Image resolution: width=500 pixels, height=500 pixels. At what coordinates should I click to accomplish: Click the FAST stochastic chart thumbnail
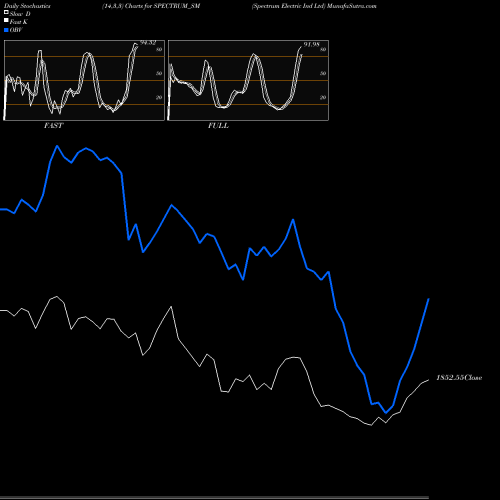tap(84, 80)
